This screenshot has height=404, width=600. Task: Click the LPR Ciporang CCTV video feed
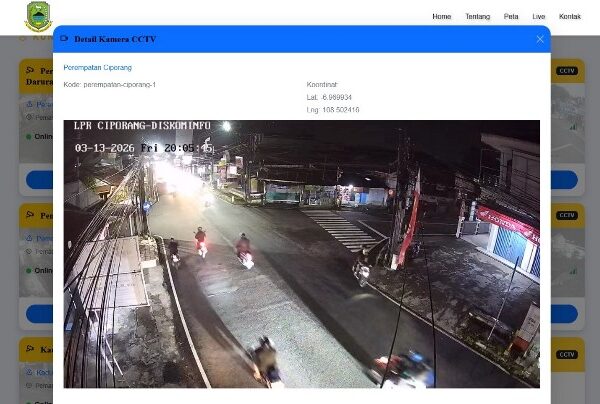(x=301, y=254)
